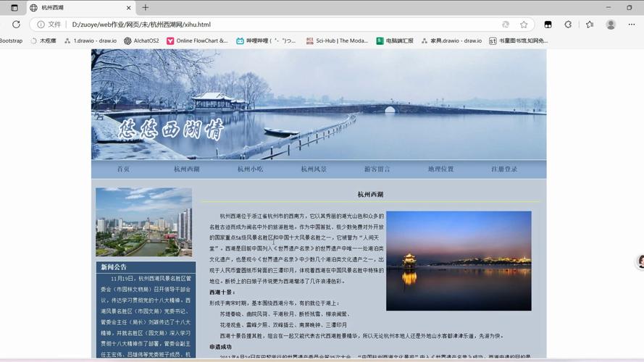Viewport: 644px width, 362px height.
Task: Open the tab actions menu icon
Action: click(x=14, y=7)
